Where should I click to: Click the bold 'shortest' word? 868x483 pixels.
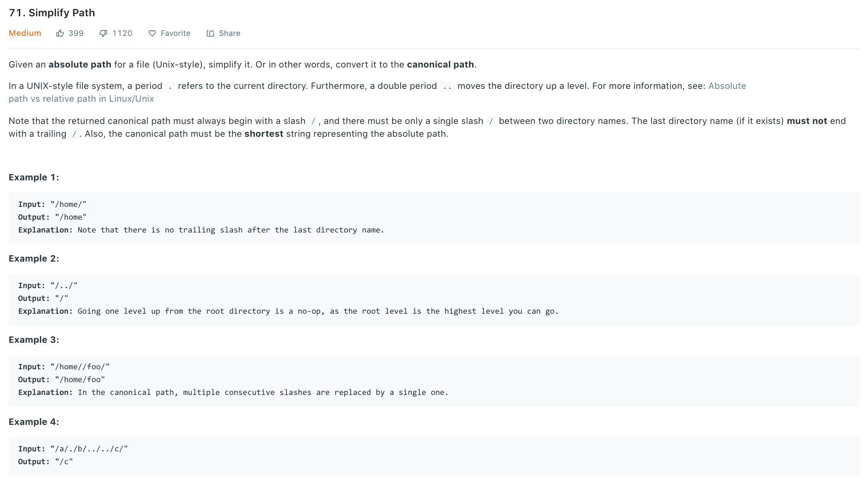pyautogui.click(x=264, y=134)
